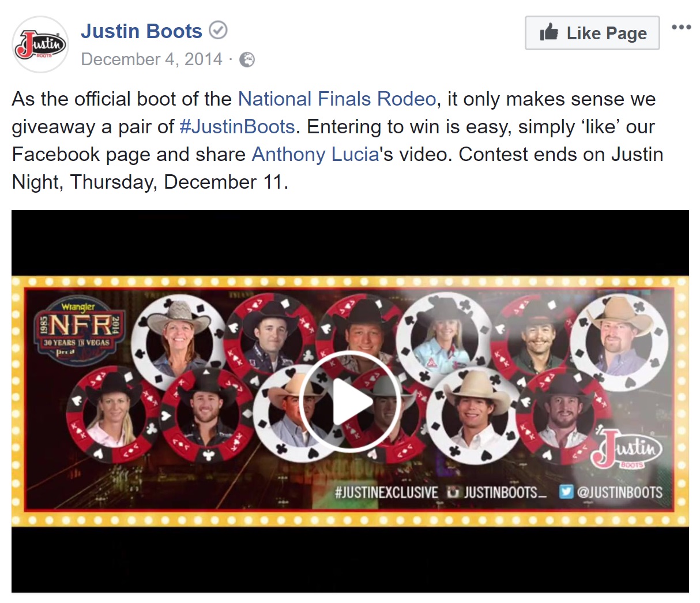The height and width of the screenshot is (603, 700).
Task: Click the thumbs-up icon on Like Page
Action: click(549, 32)
